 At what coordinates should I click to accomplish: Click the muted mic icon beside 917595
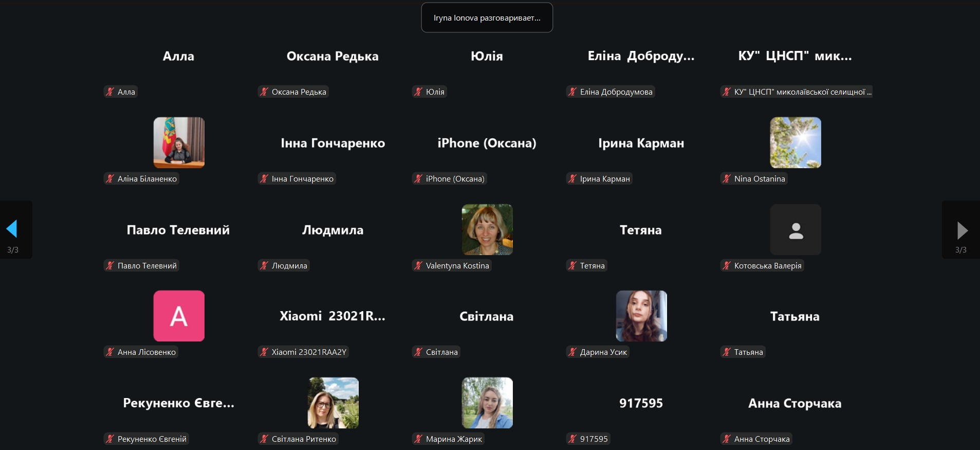pos(572,439)
